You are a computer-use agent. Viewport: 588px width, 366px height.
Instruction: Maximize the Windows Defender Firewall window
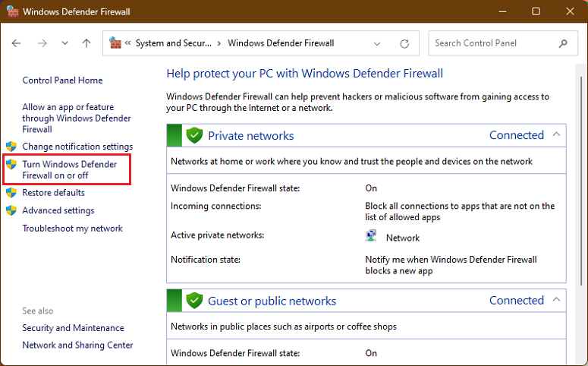click(x=536, y=11)
